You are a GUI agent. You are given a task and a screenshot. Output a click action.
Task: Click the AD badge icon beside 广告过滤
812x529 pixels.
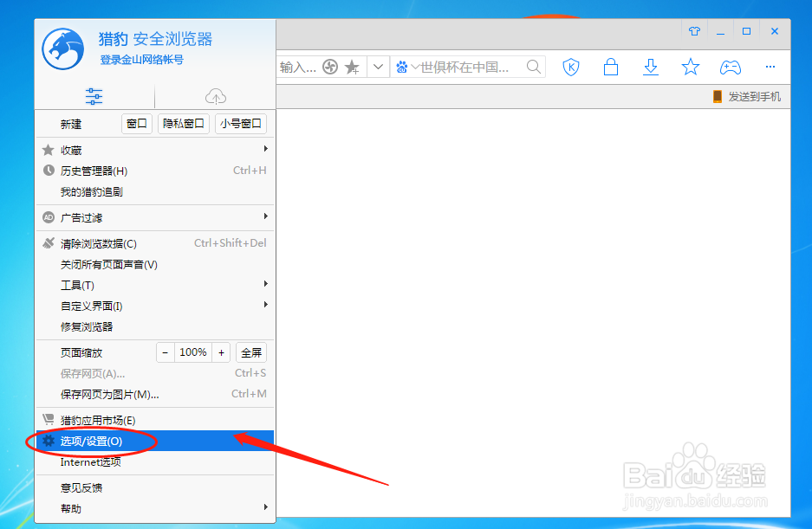coord(49,217)
